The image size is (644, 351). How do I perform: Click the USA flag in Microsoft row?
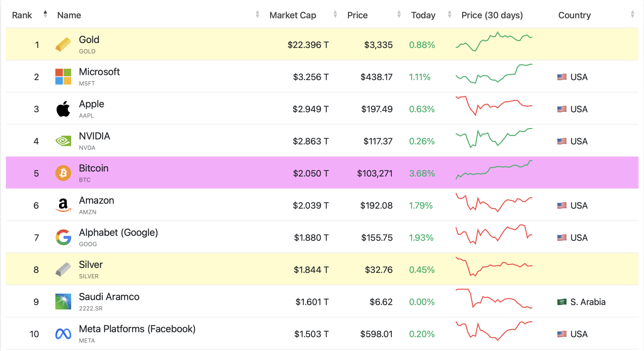click(562, 77)
